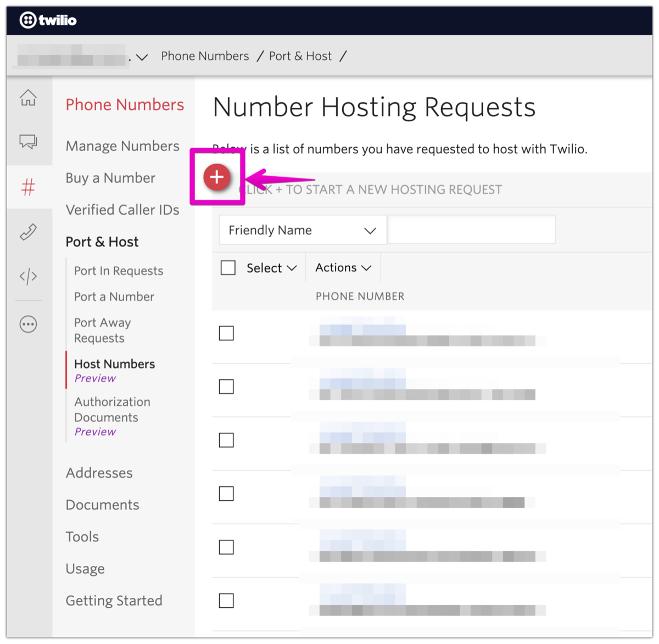Viewport: 659px width, 644px height.
Task: Go to Documents section
Action: click(103, 505)
